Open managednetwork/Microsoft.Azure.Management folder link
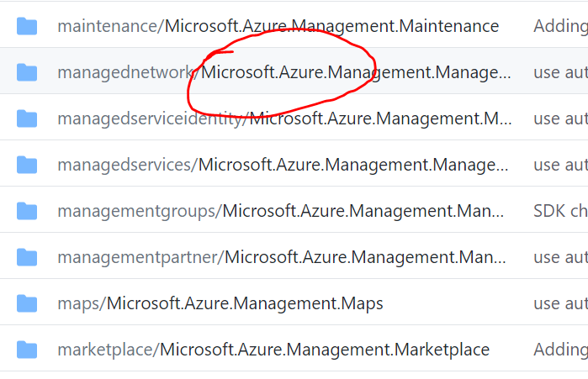This screenshot has height=379, width=588. 283,72
